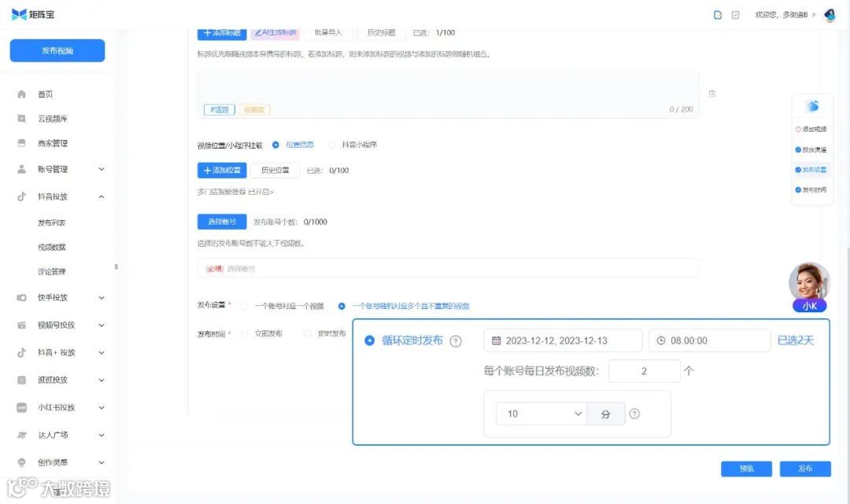850x504 pixels.
Task: Click the 矩阵宝 logo at top left
Action: (x=33, y=14)
